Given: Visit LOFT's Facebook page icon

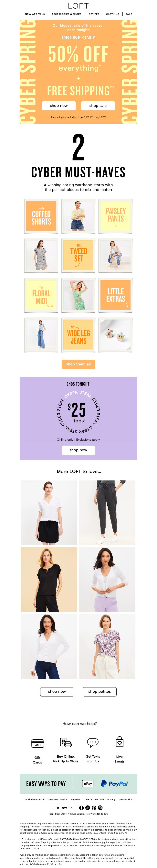Looking at the screenshot, I should coord(81,807).
